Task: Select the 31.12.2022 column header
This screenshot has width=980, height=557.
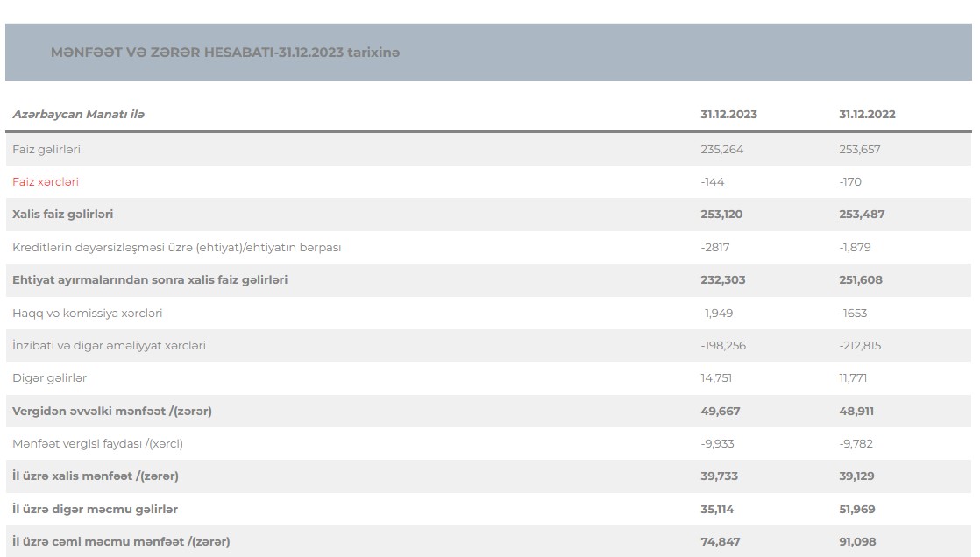Action: pos(867,115)
